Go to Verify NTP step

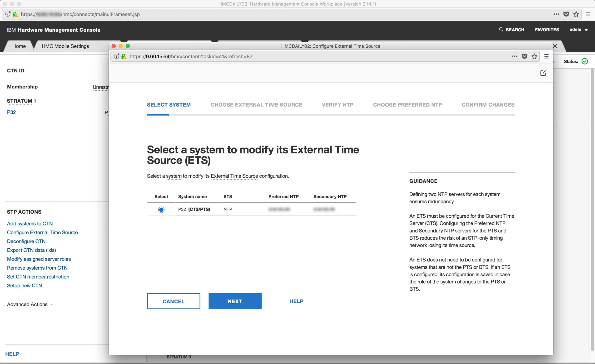tap(337, 105)
